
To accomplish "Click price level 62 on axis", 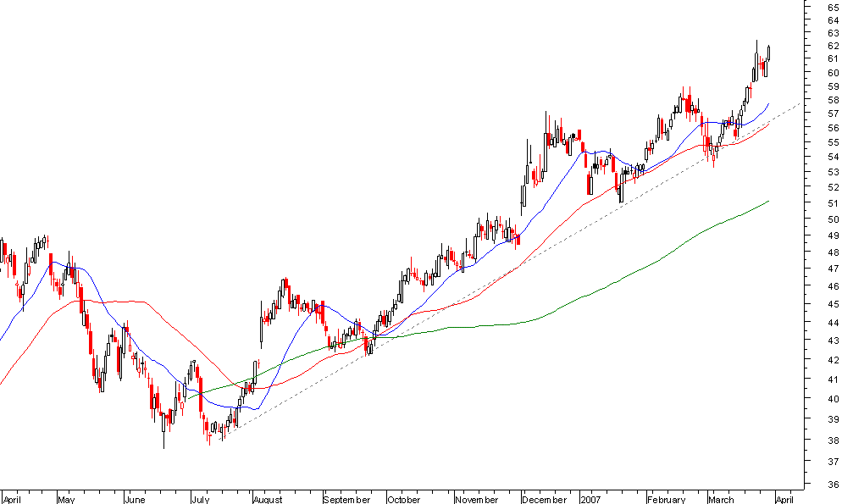I will coord(834,46).
